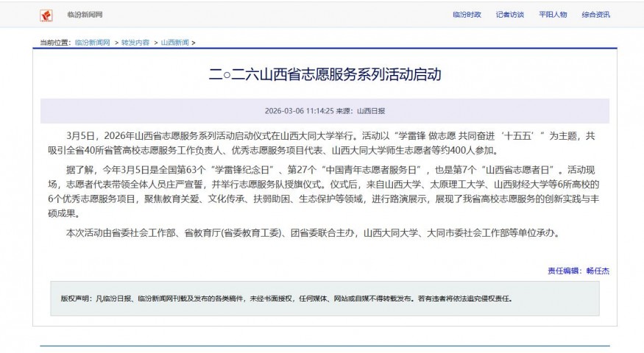Viewport: 644px width, 353px height.
Task: Click the 版权声明 copyright notice box
Action: (325, 299)
